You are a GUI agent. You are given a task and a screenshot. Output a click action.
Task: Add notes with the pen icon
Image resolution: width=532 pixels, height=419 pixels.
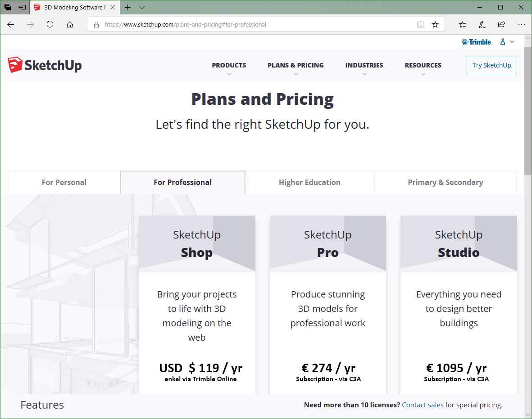pos(482,24)
